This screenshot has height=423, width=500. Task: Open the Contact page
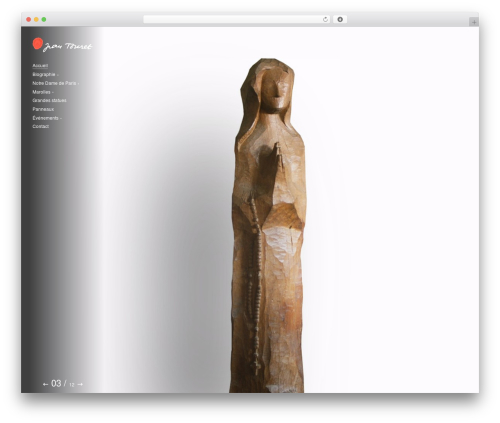41,126
